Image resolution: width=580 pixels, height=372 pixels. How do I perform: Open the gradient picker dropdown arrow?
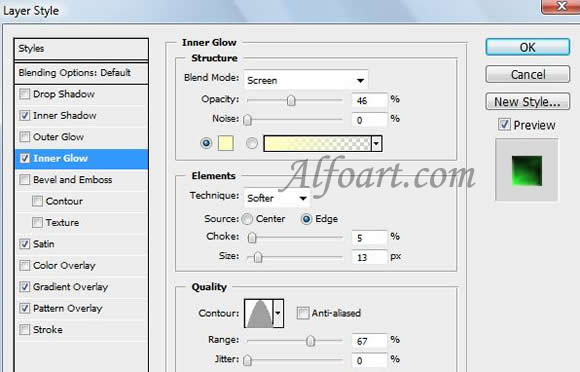[377, 143]
